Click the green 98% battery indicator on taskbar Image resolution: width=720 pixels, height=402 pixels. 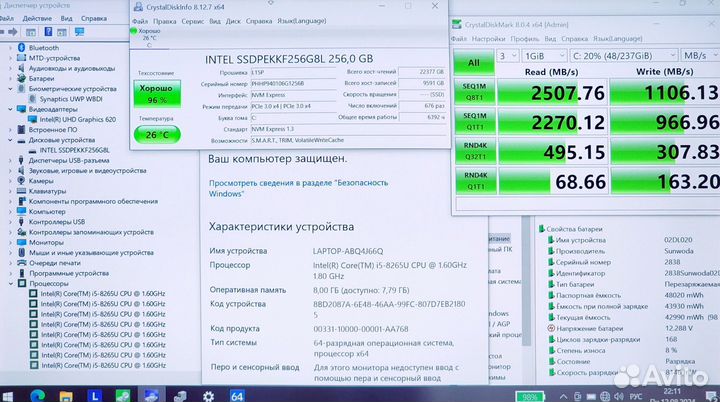click(x=529, y=396)
